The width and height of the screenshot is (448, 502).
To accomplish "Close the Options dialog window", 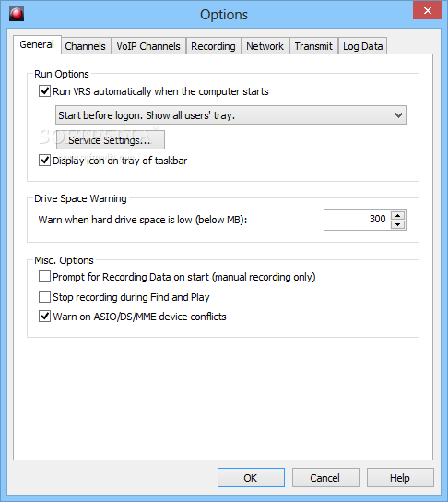I will tap(427, 10).
